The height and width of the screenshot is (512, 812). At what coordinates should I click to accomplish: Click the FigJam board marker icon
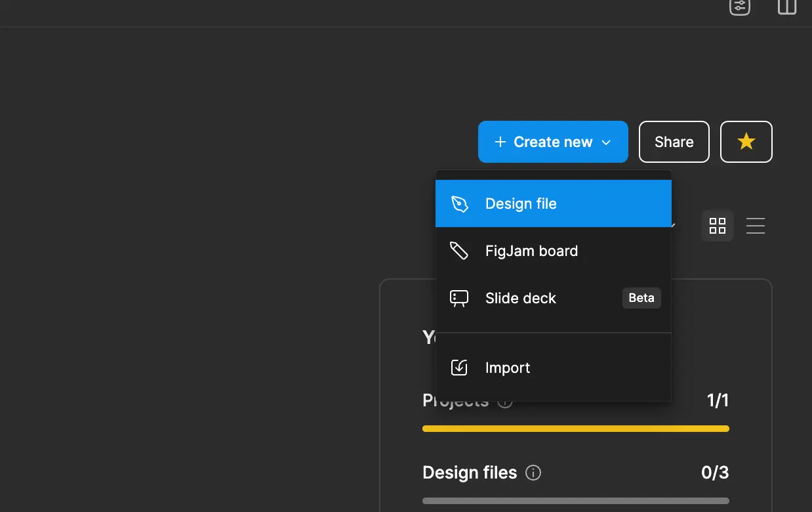click(459, 251)
